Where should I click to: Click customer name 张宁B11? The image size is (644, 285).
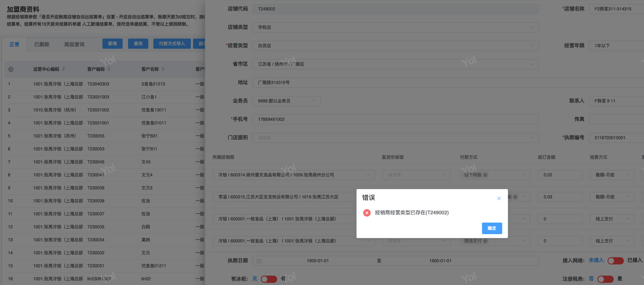149,149
